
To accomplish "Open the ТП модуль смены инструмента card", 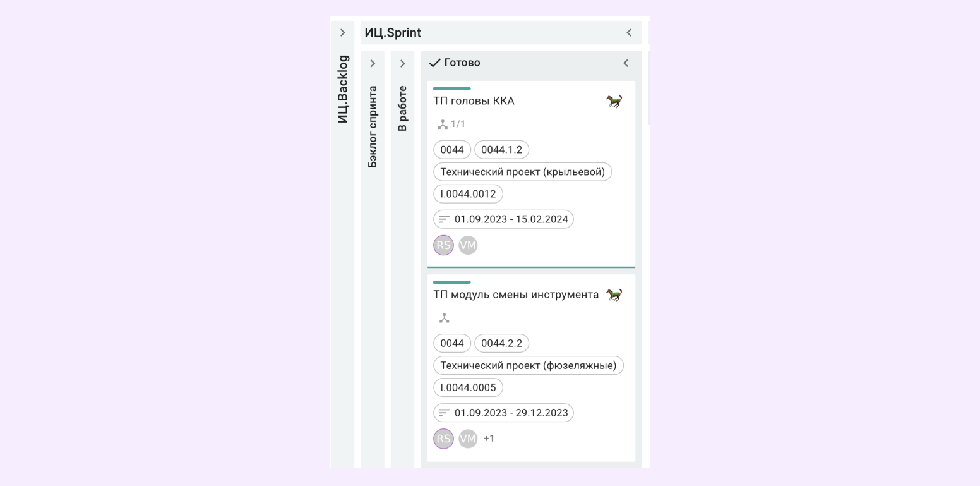I will coord(515,295).
